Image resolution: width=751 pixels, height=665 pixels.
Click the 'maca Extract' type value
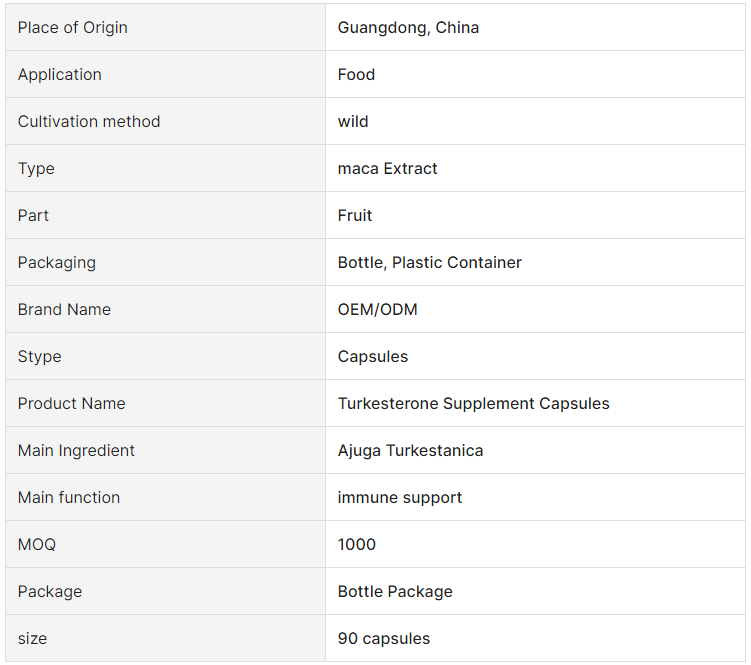[x=387, y=168]
